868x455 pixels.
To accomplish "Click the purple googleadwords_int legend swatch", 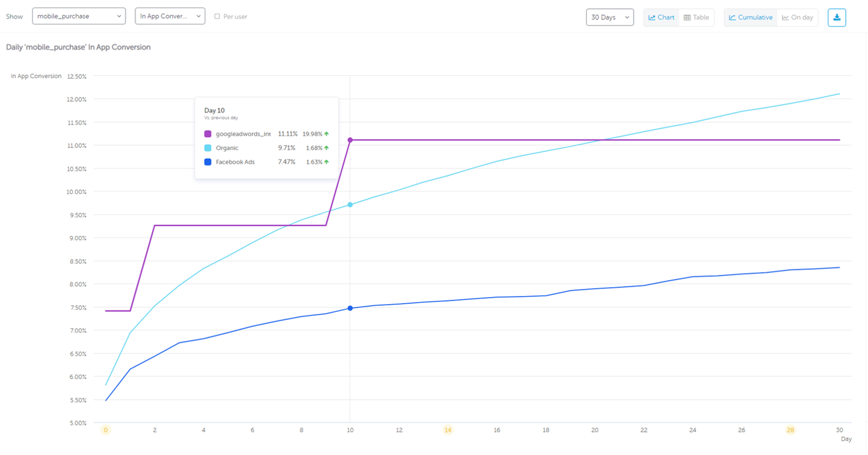I will 208,134.
